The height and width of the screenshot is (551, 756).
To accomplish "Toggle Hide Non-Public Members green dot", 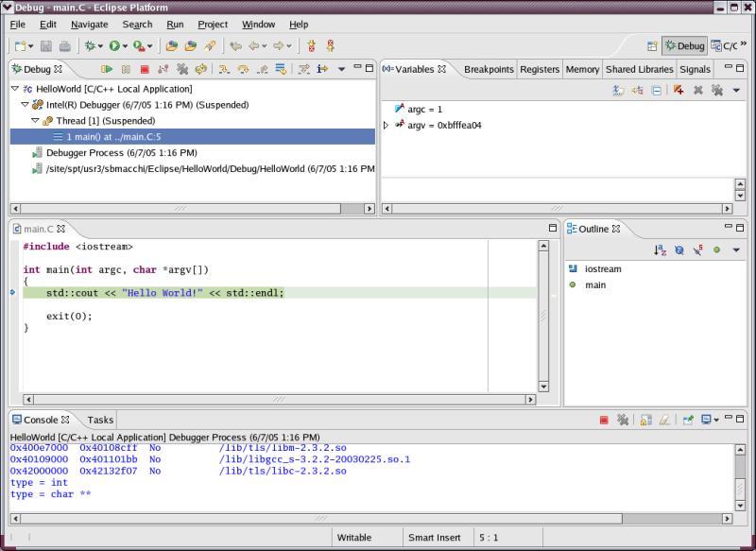I will pos(717,250).
